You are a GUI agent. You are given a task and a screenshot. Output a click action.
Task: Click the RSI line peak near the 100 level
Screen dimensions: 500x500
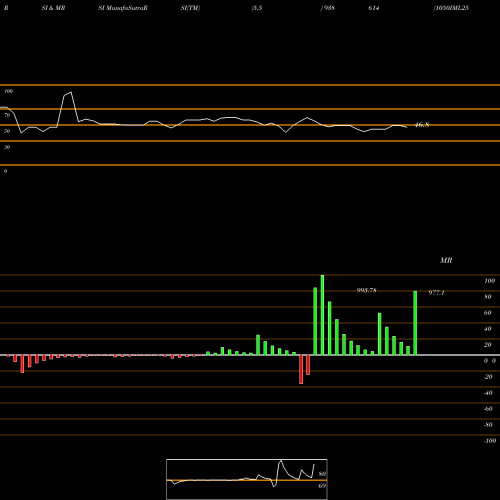[x=70, y=93]
